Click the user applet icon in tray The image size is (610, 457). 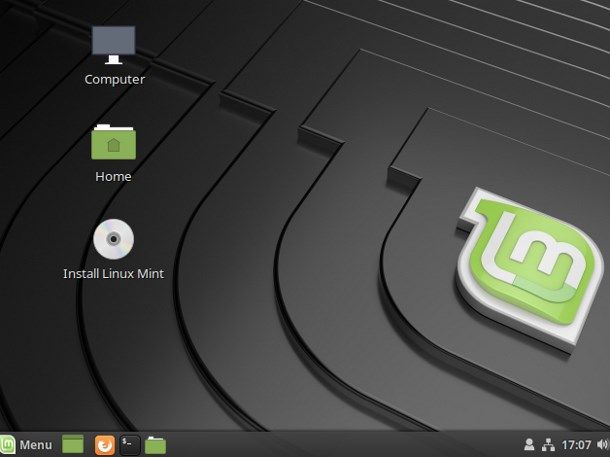tap(529, 445)
